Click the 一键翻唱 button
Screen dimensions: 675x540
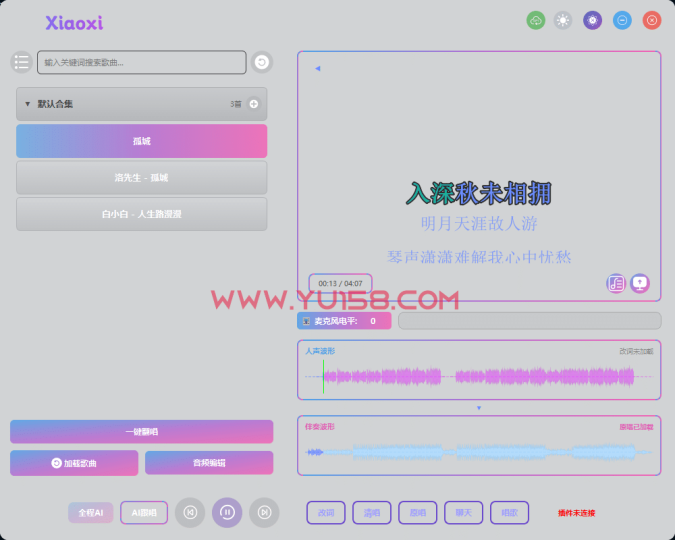(142, 431)
